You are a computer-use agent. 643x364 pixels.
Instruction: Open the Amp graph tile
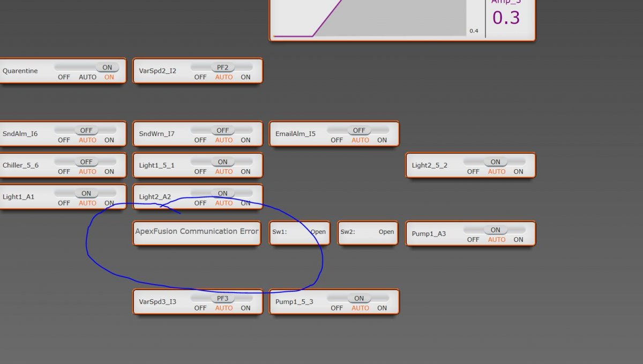(402, 19)
